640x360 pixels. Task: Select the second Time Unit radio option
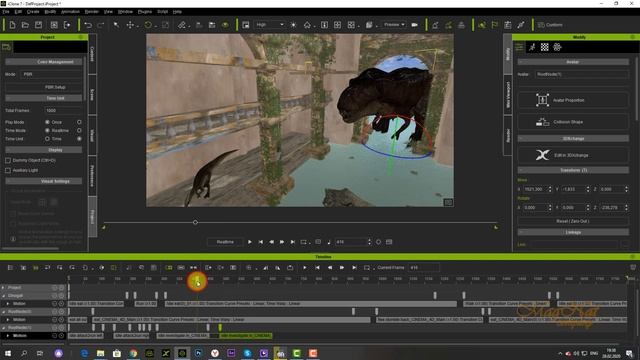tap(79, 139)
